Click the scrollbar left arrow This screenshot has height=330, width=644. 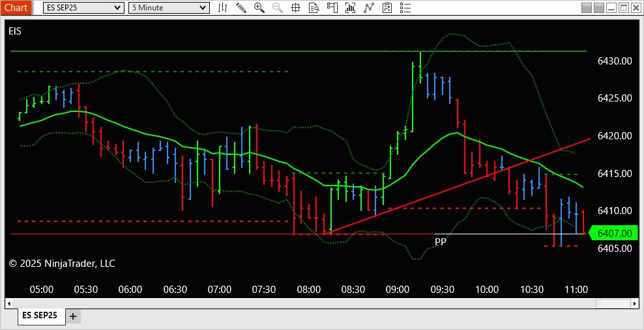pos(8,304)
